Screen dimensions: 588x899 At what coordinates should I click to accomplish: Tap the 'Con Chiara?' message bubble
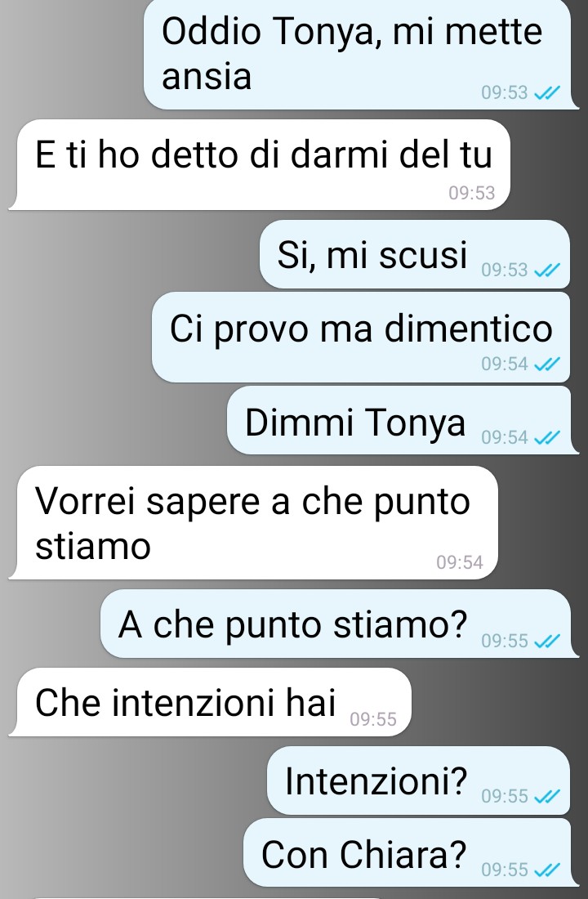[407, 852]
